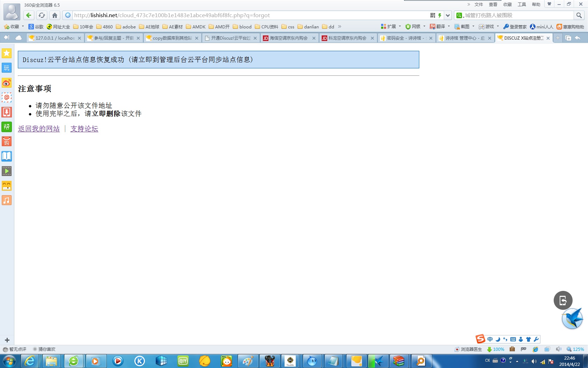The height and width of the screenshot is (368, 588).
Task: Click the search box with 城管打伤路人被围殴
Action: pyautogui.click(x=518, y=15)
